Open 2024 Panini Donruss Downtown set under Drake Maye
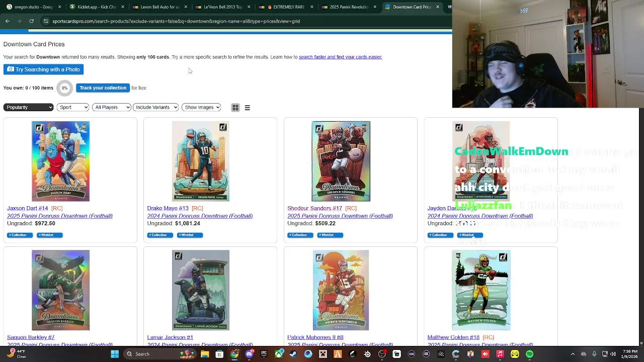Viewport: 644px width, 362px height. (x=200, y=216)
